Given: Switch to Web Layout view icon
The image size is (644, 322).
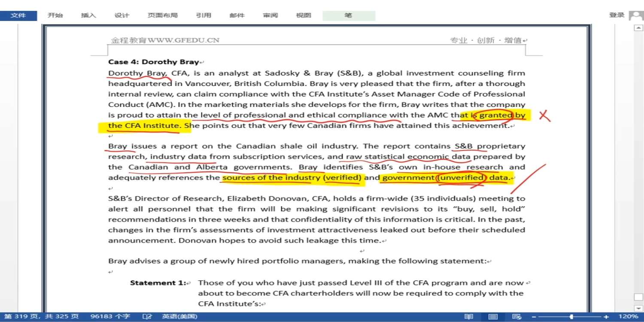Looking at the screenshot, I should coord(517,317).
